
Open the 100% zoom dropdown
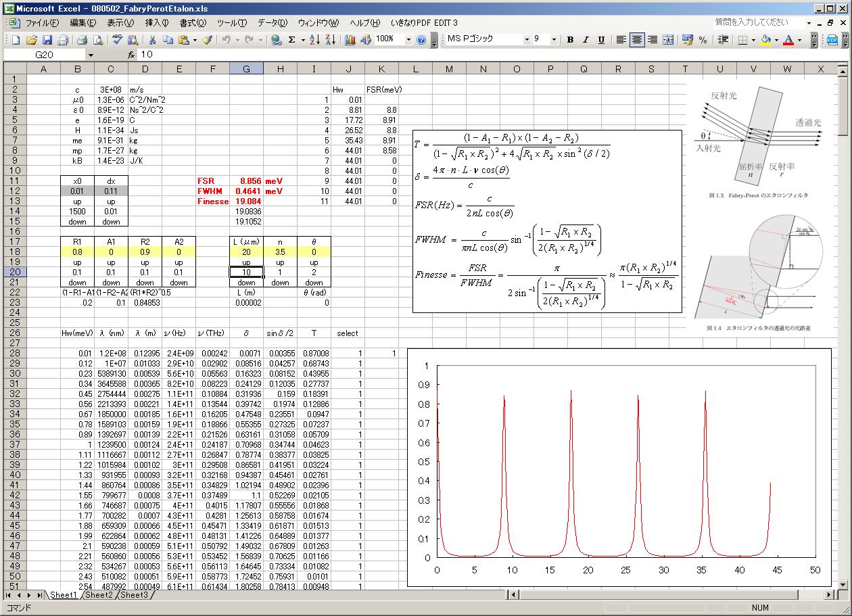[x=408, y=40]
